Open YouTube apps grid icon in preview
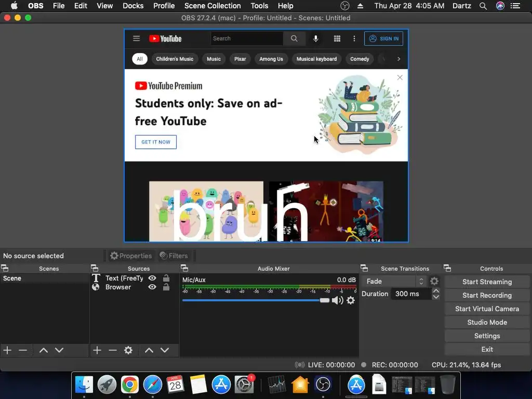 tap(337, 38)
